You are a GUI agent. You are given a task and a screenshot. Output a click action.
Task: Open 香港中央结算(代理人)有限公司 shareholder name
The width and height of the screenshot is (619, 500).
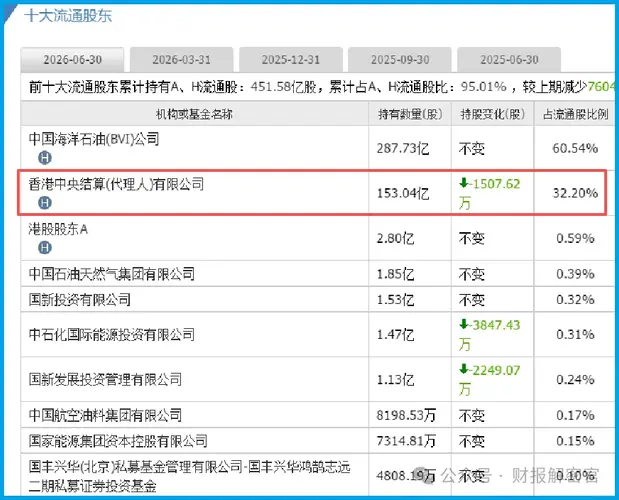pyautogui.click(x=116, y=184)
